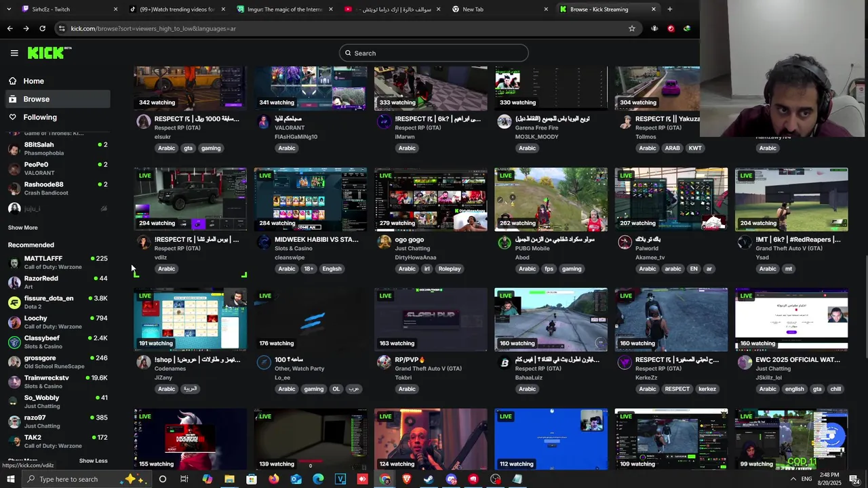Screen dimensions: 868x488
Task: Switch to Imgur tab
Action: [x=285, y=9]
